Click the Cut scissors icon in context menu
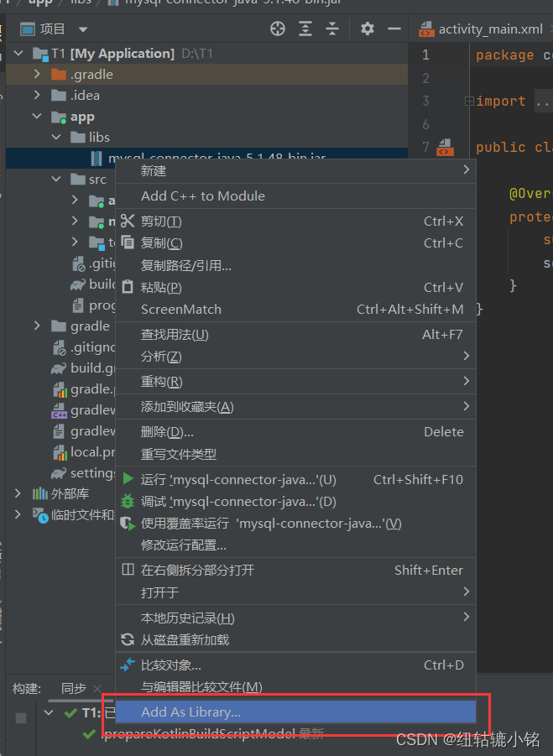 (x=126, y=221)
